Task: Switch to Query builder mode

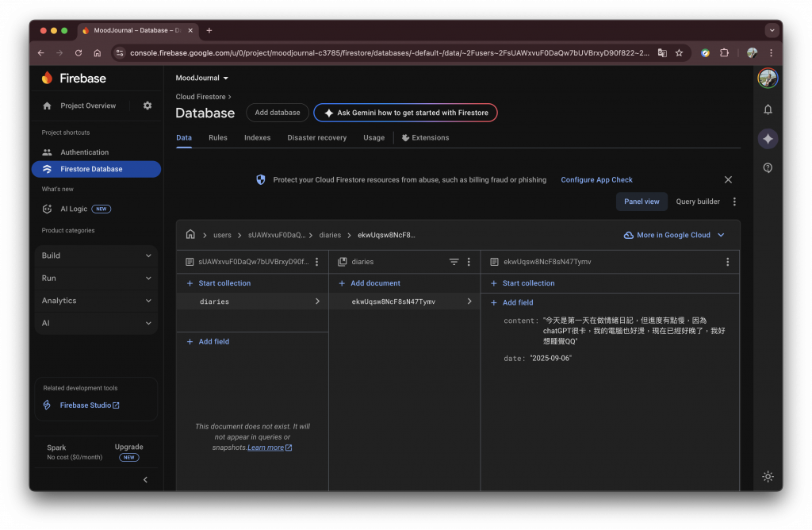Action: (698, 202)
